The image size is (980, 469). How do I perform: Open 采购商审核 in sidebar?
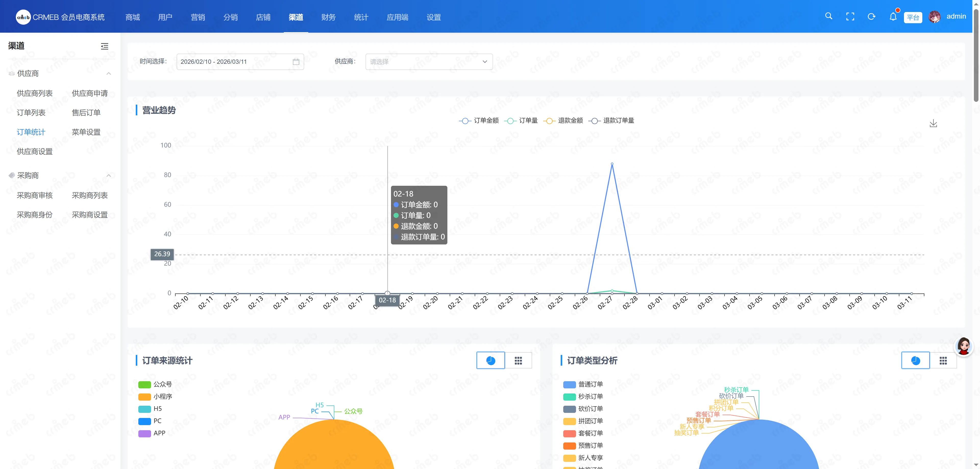click(x=35, y=195)
